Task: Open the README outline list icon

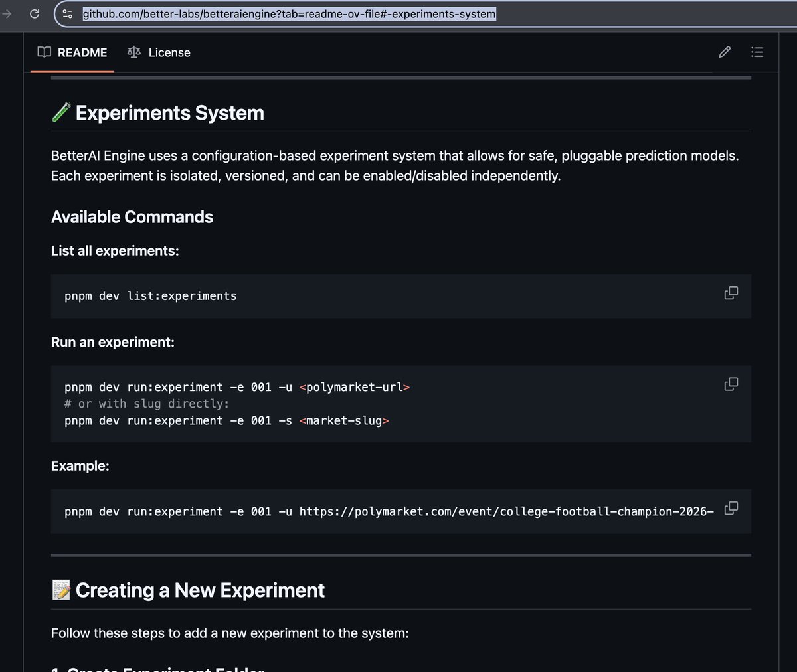Action: [757, 52]
